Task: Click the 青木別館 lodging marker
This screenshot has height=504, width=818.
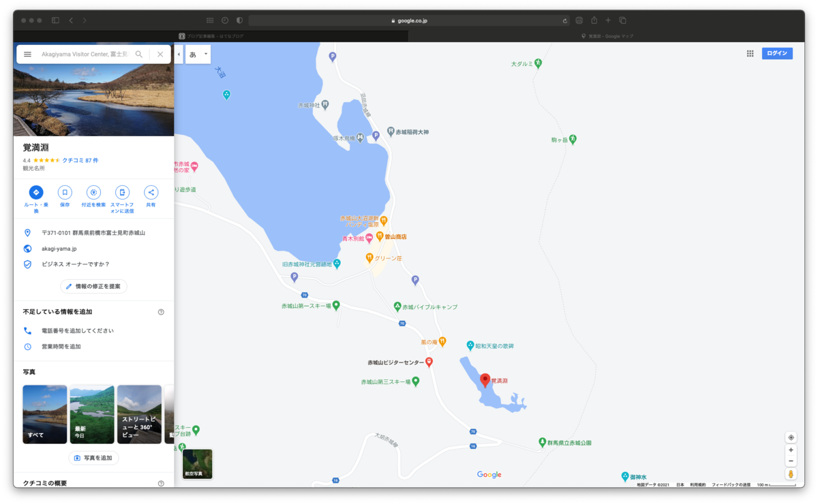Action: 369,238
